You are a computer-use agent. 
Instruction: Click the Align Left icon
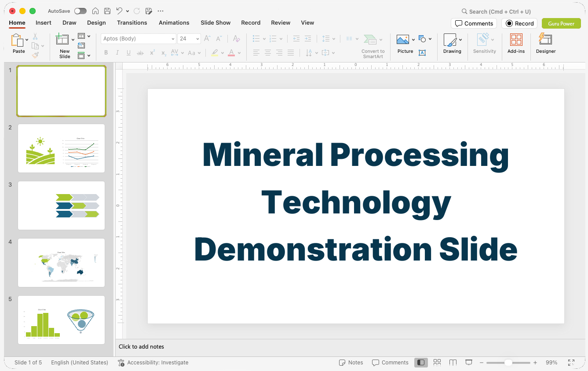(x=256, y=53)
